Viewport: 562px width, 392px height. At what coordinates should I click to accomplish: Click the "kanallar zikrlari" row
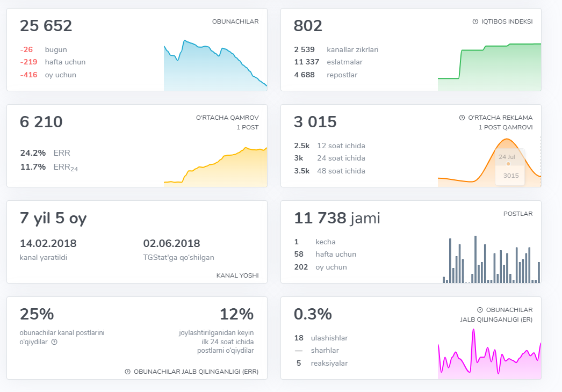[352, 49]
